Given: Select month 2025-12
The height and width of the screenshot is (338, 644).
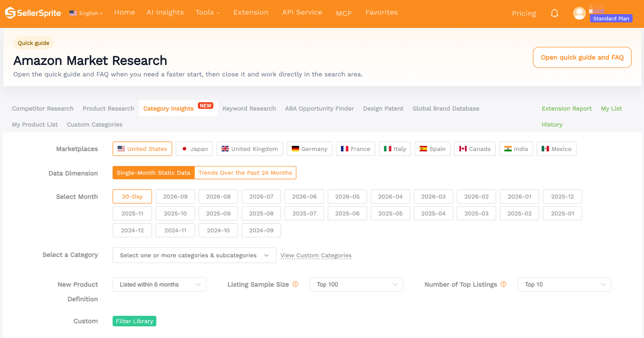Looking at the screenshot, I should 562,197.
